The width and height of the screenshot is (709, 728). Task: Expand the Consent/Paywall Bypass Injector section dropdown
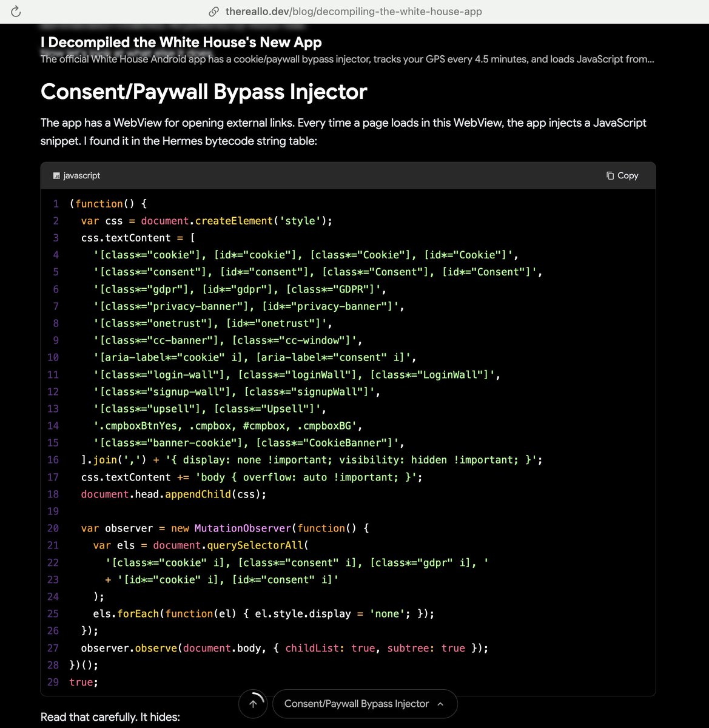(364, 704)
